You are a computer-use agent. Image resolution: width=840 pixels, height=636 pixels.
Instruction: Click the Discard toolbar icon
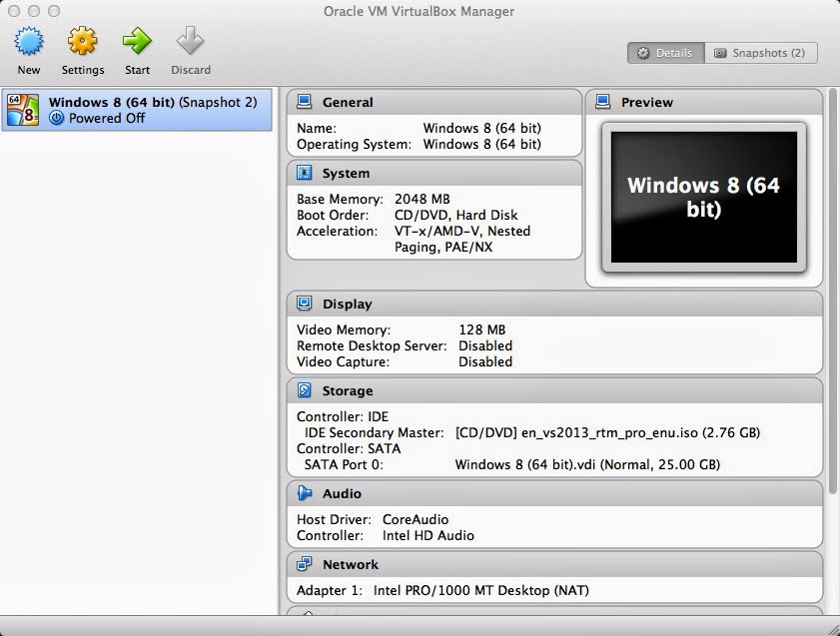point(191,42)
